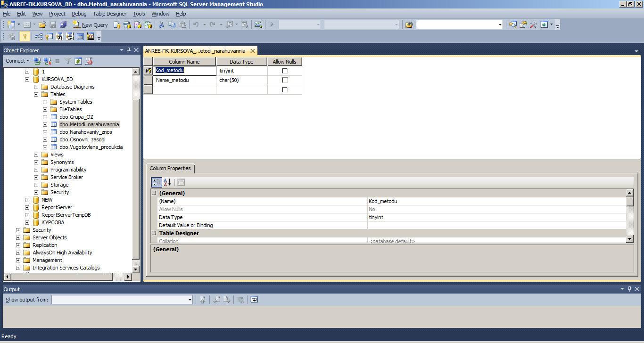Screen dimensions: 644x343
Task: Open the Tools menu
Action: click(139, 14)
